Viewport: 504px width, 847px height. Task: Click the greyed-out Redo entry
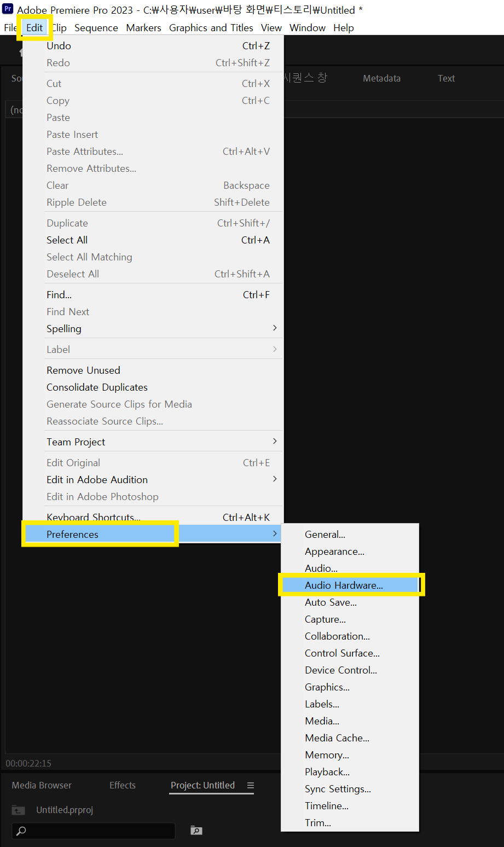(153, 63)
